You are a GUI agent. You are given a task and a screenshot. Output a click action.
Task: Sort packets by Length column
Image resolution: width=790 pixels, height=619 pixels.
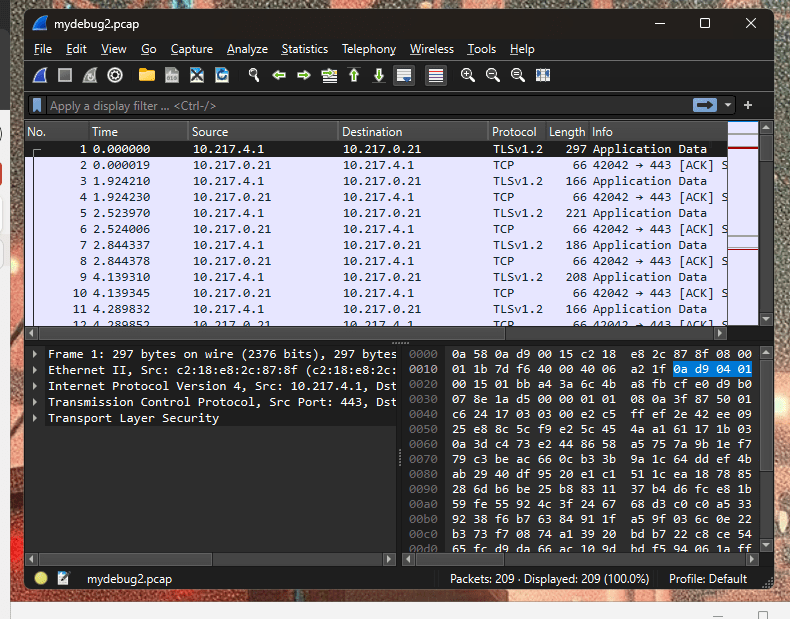(567, 132)
